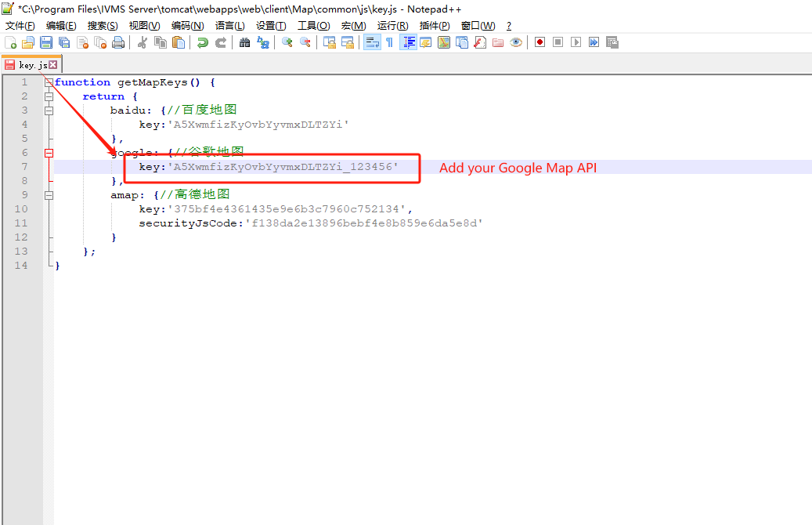Click the Copy toolbar icon

161,42
